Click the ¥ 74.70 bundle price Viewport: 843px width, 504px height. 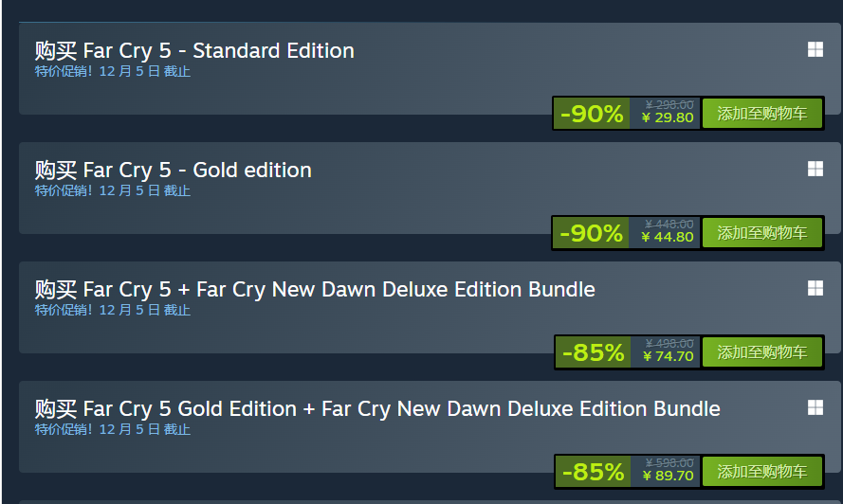tap(668, 357)
